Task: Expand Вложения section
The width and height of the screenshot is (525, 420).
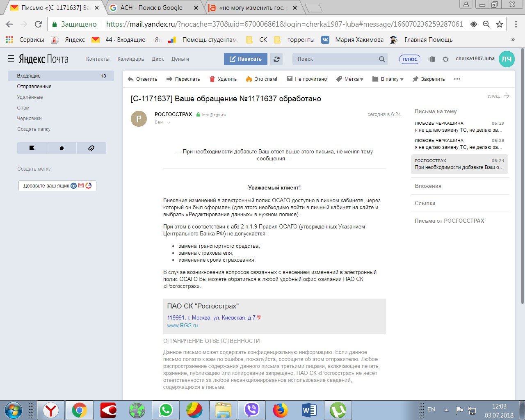Action: [x=428, y=186]
